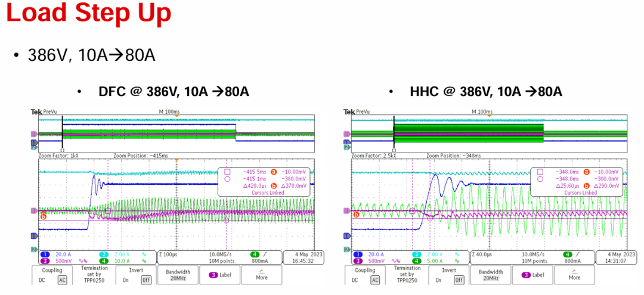
Task: Click Coupling label on DFC scope
Action: 52,271
